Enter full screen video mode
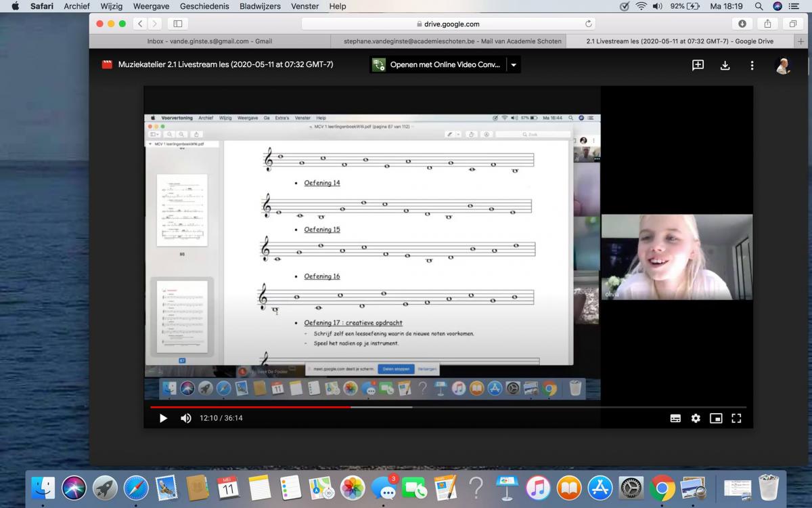 click(736, 419)
